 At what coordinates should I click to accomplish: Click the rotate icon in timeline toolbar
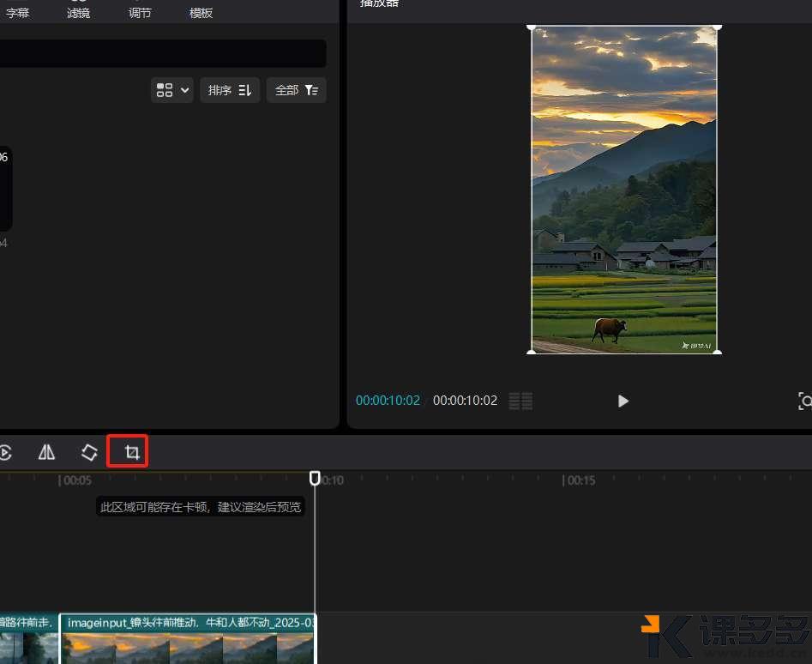tap(89, 452)
